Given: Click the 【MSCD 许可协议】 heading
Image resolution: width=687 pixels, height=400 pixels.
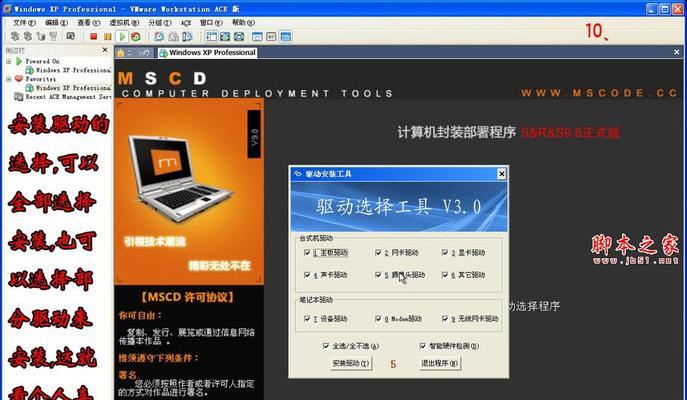Looking at the screenshot, I should tap(188, 297).
